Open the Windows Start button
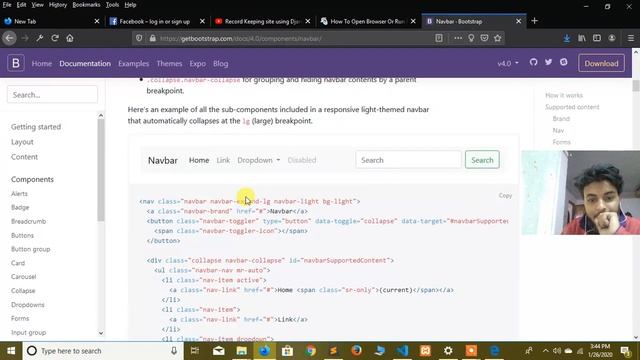The height and width of the screenshot is (360, 640). (11, 351)
